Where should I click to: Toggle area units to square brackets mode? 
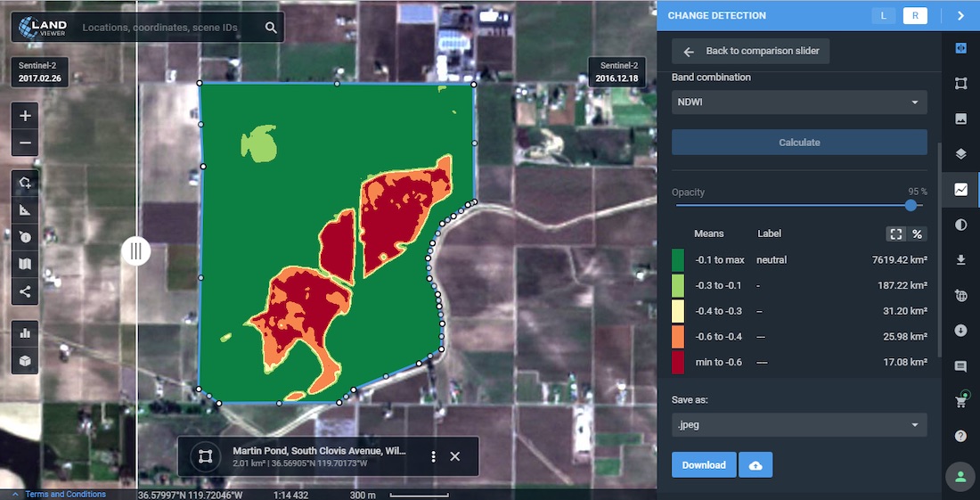point(895,234)
